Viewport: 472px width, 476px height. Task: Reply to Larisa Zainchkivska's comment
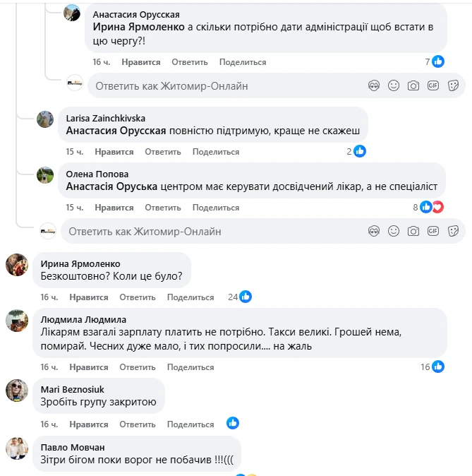163,152
